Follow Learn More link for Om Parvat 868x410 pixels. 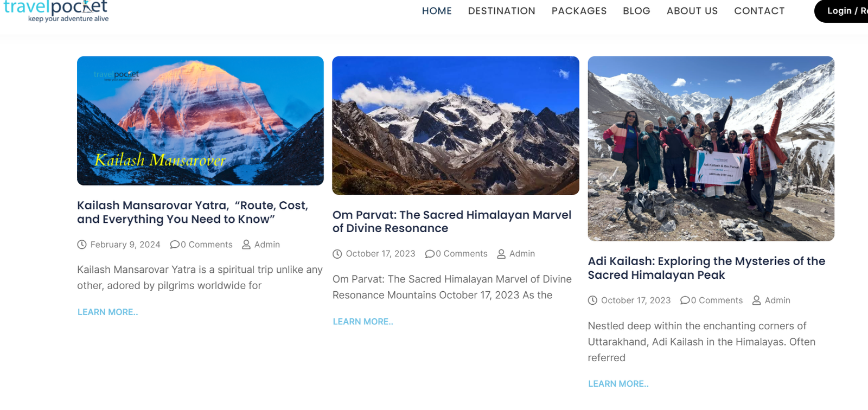[x=363, y=322]
